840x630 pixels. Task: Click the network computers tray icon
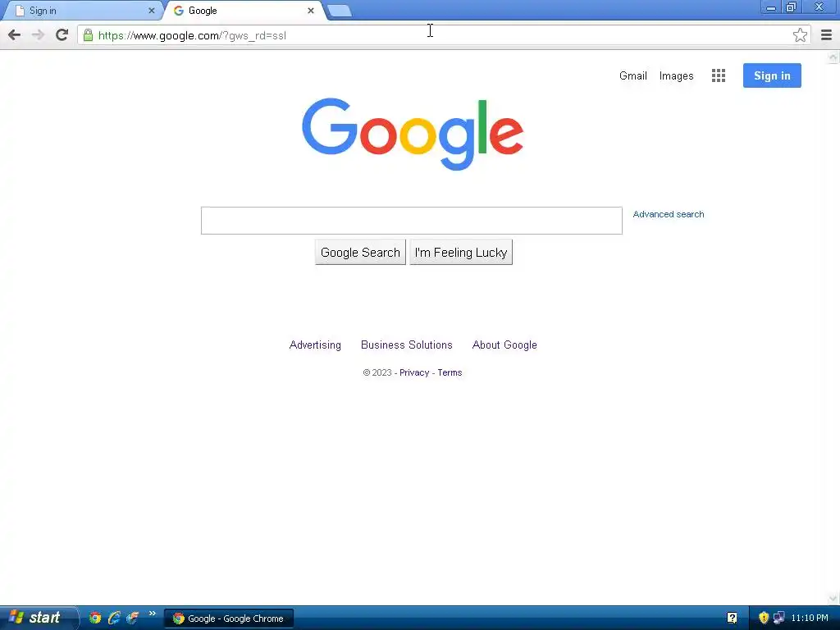click(778, 619)
